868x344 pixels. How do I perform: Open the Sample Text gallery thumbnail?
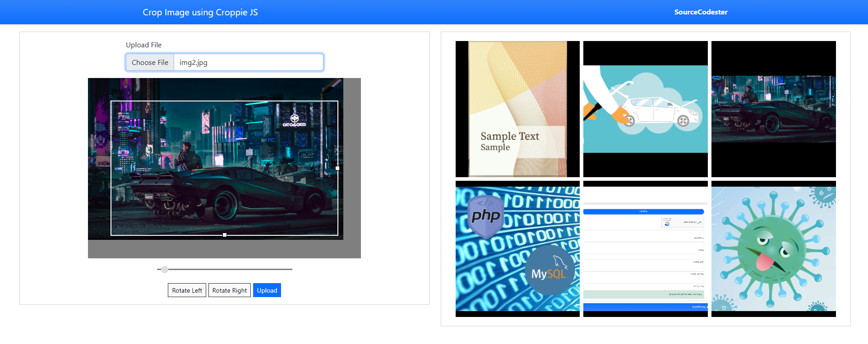(x=517, y=109)
